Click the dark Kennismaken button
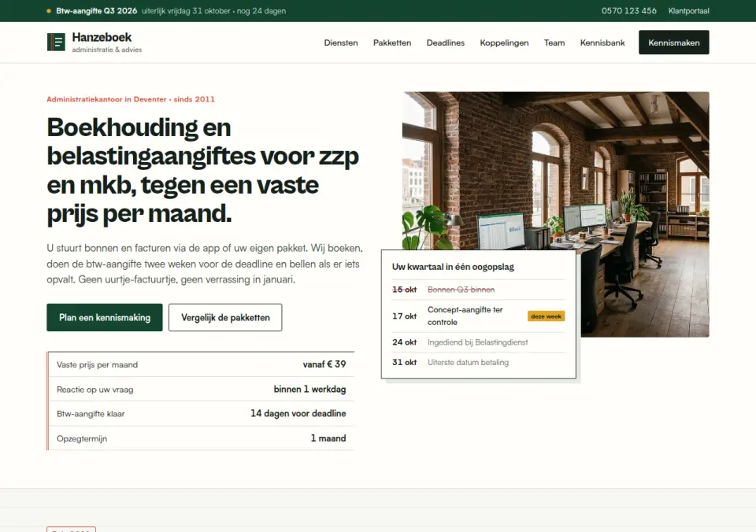 point(673,42)
